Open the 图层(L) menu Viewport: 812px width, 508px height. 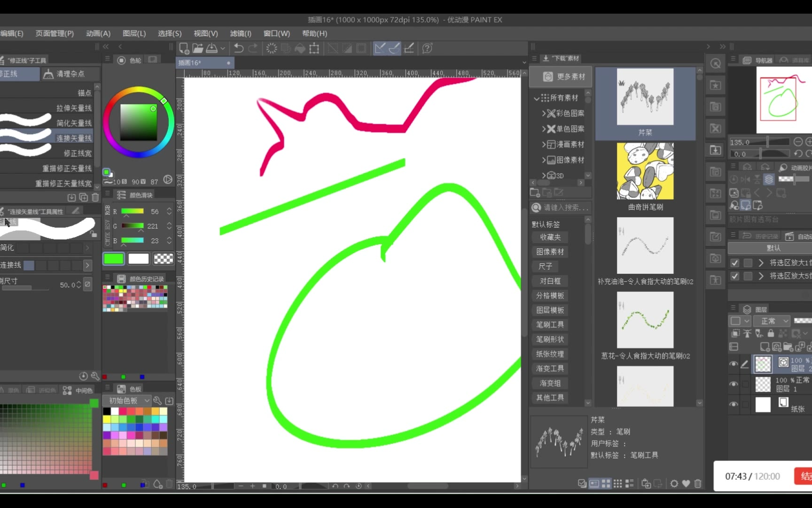pyautogui.click(x=134, y=33)
